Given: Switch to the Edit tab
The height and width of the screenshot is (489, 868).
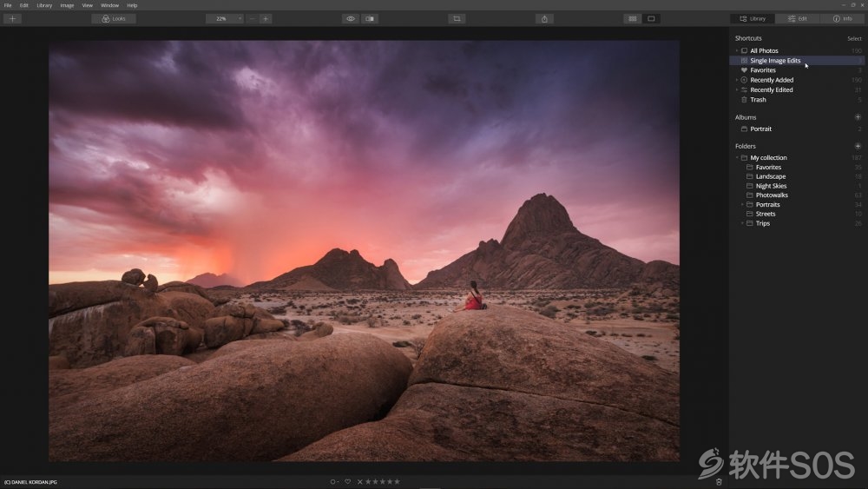Looking at the screenshot, I should coord(798,19).
